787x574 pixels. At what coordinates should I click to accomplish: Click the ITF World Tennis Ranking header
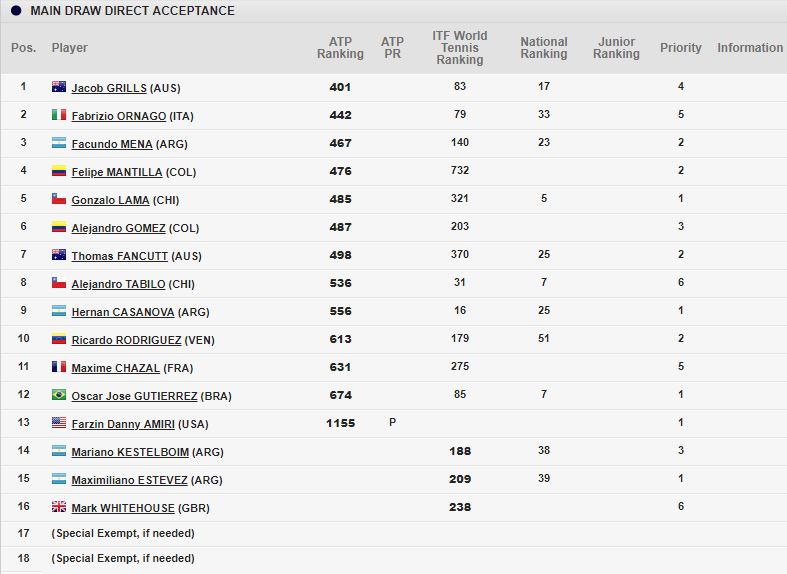tap(460, 48)
